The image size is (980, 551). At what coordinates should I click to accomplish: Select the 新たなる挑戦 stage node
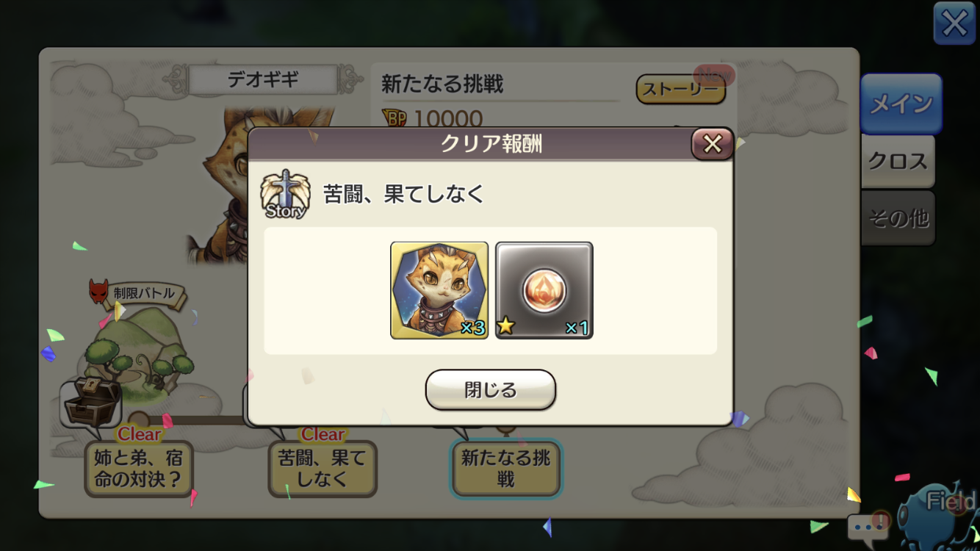pyautogui.click(x=506, y=469)
